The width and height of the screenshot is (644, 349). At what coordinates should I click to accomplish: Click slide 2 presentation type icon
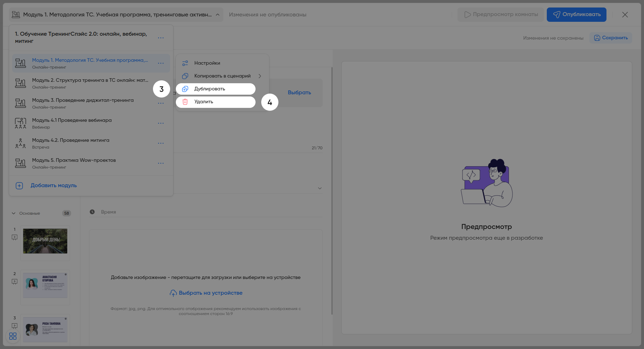click(x=15, y=281)
